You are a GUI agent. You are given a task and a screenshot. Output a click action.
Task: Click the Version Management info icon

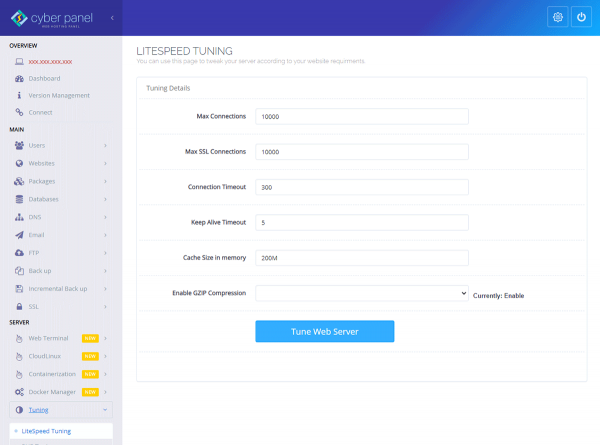coord(19,95)
